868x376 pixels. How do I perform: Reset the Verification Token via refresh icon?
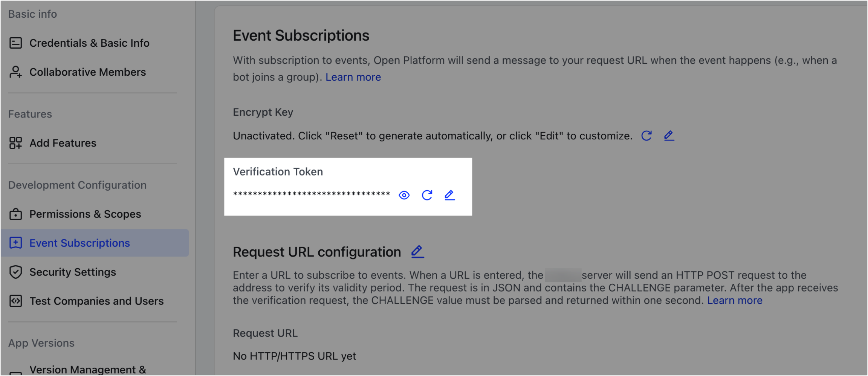[x=427, y=195]
